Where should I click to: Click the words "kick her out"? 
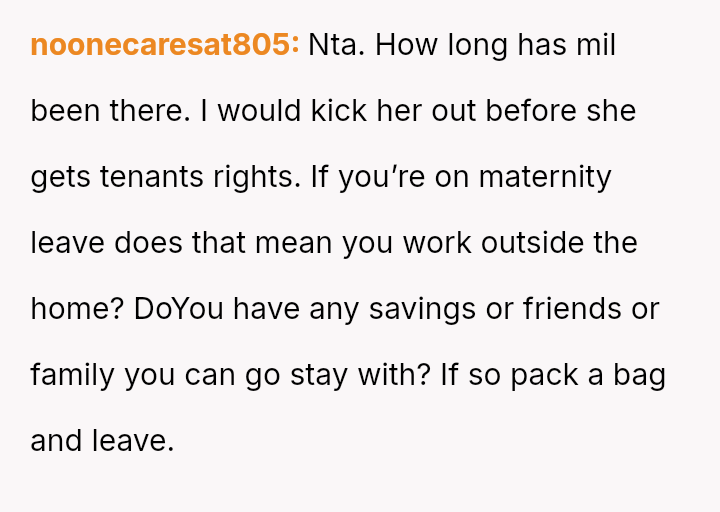338,111
